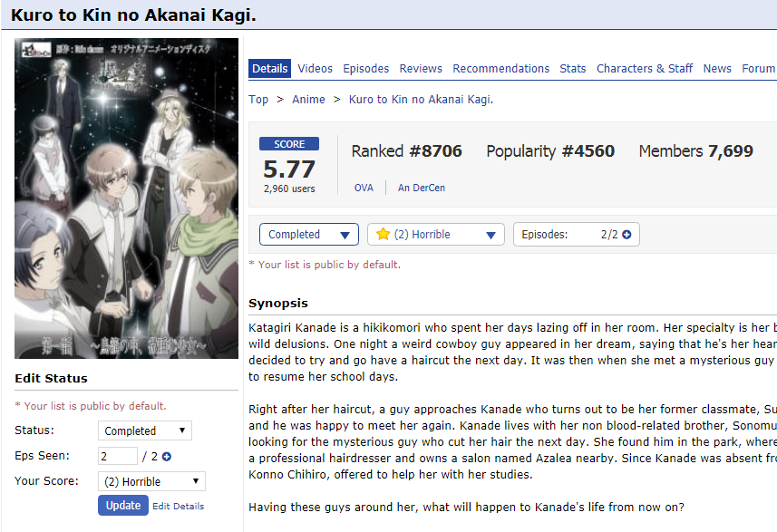Switch to the Videos tab

click(x=316, y=68)
